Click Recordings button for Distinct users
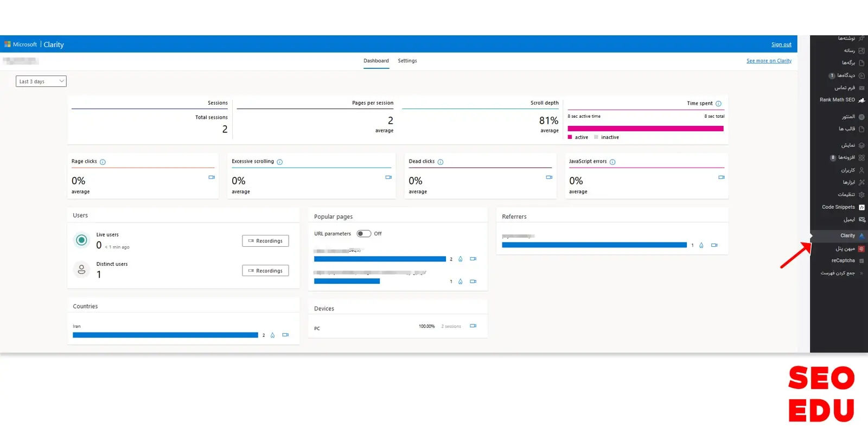 pos(265,271)
